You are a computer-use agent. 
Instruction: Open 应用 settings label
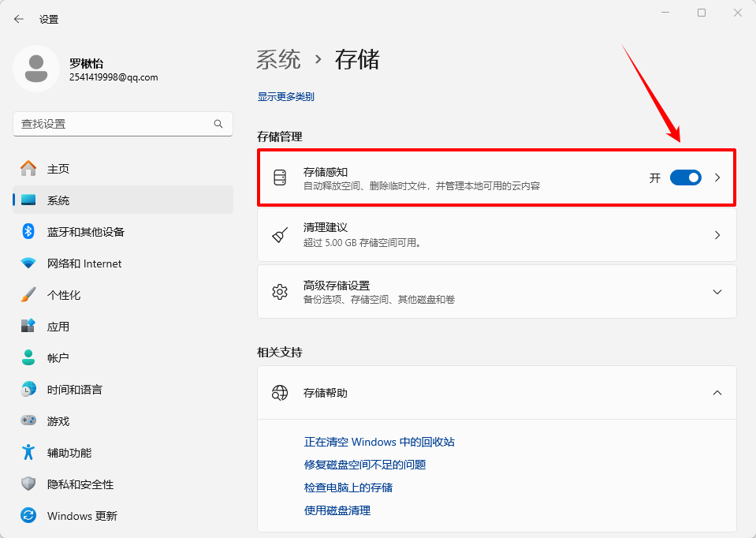tap(58, 326)
